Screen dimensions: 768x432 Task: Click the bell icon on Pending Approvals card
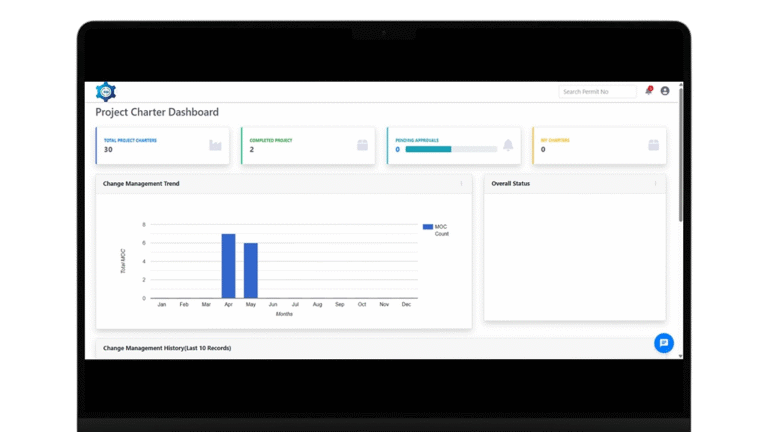pyautogui.click(x=508, y=145)
